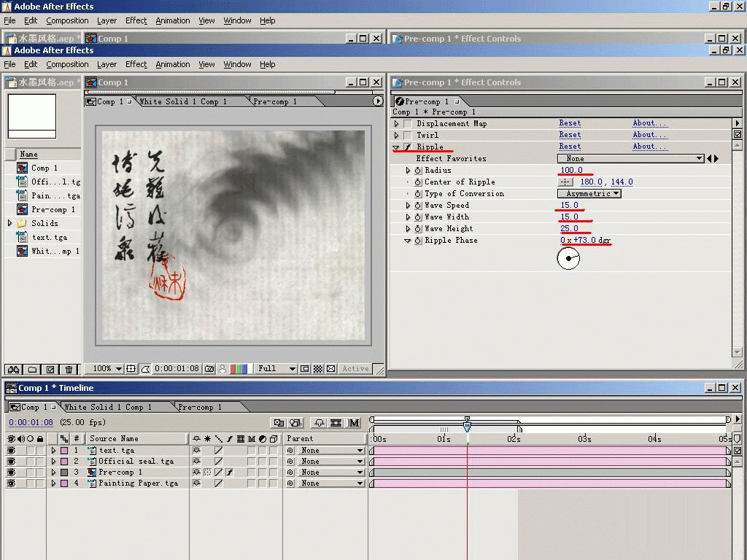The width and height of the screenshot is (747, 560).
Task: Click Reset link for Ripple effect
Action: pos(570,147)
